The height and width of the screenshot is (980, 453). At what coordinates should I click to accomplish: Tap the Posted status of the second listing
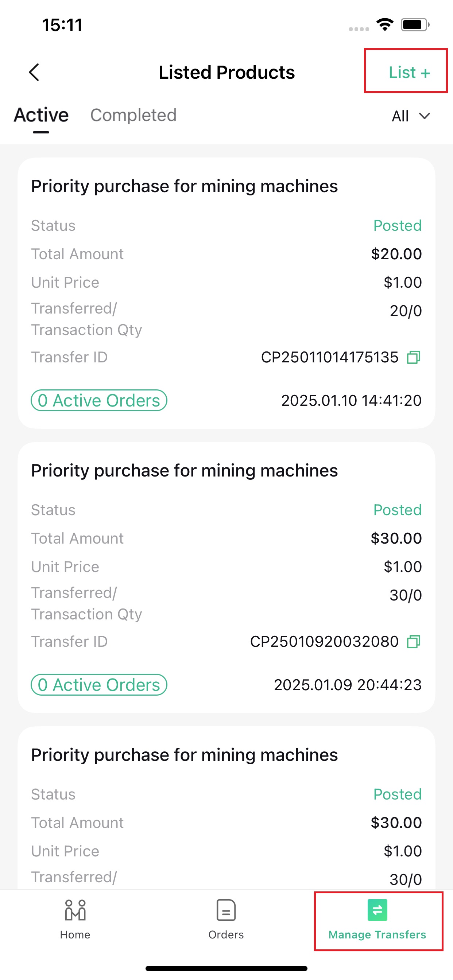(398, 510)
